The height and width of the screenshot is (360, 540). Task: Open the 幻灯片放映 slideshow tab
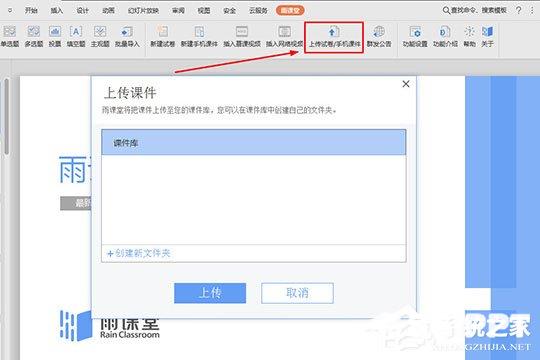143,11
